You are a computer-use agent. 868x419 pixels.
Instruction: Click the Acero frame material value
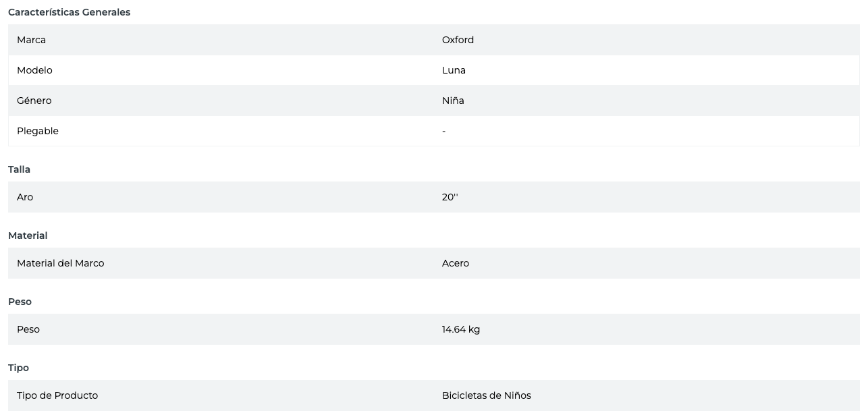456,263
